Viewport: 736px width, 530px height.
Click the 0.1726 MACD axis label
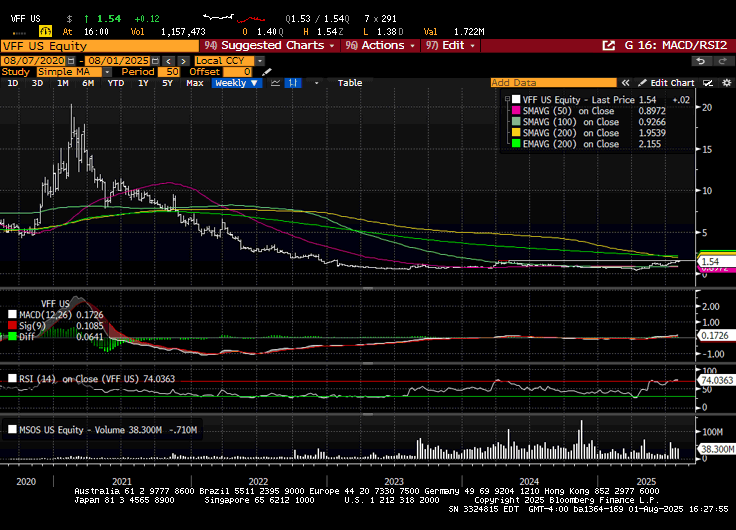pos(715,336)
